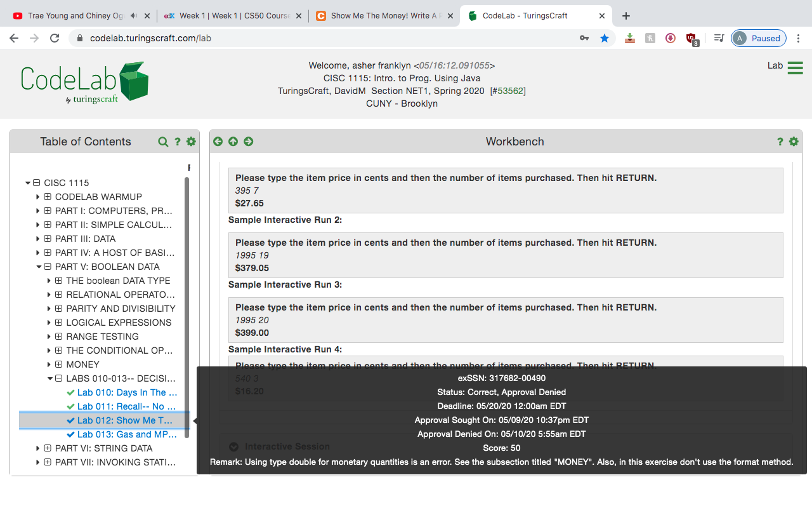Select Lab 012: Show Me T... exercise
Image resolution: width=812 pixels, height=508 pixels.
click(124, 420)
